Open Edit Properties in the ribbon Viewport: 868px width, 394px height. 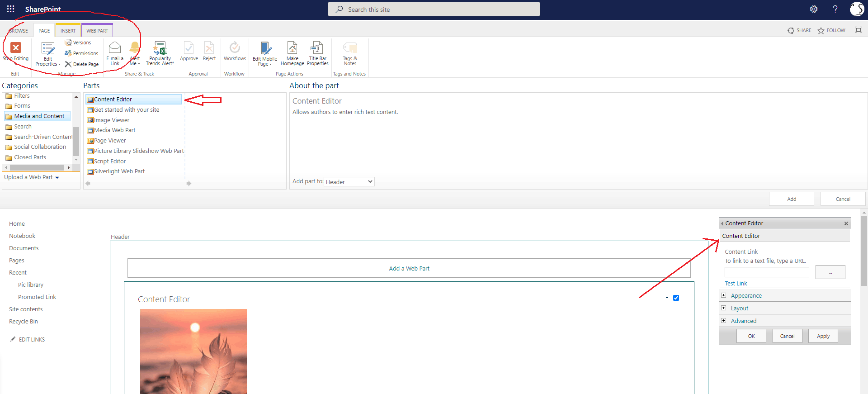[48, 54]
